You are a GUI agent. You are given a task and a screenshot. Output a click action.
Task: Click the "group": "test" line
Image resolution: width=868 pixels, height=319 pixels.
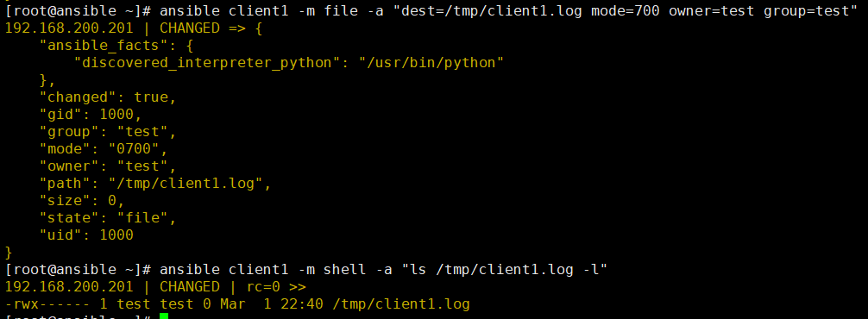(108, 132)
